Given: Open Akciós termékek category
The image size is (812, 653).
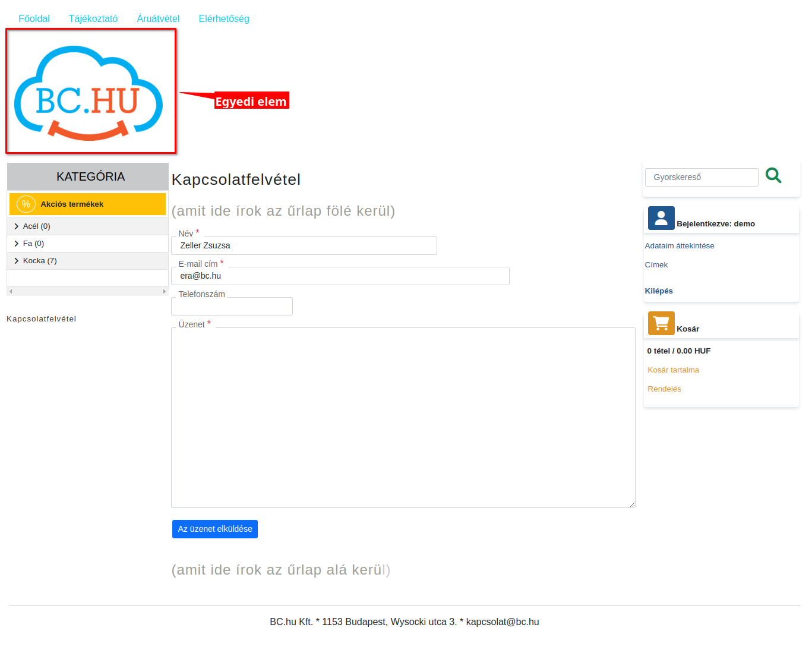Looking at the screenshot, I should pos(87,204).
